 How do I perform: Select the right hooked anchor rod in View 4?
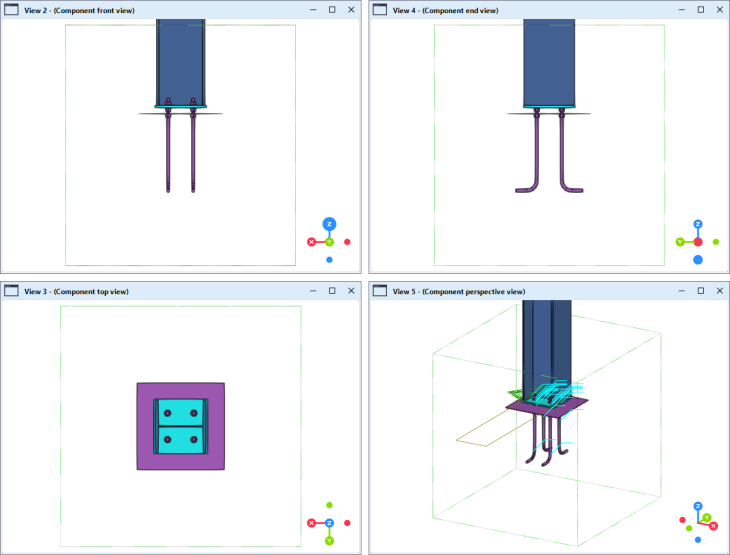(x=562, y=149)
